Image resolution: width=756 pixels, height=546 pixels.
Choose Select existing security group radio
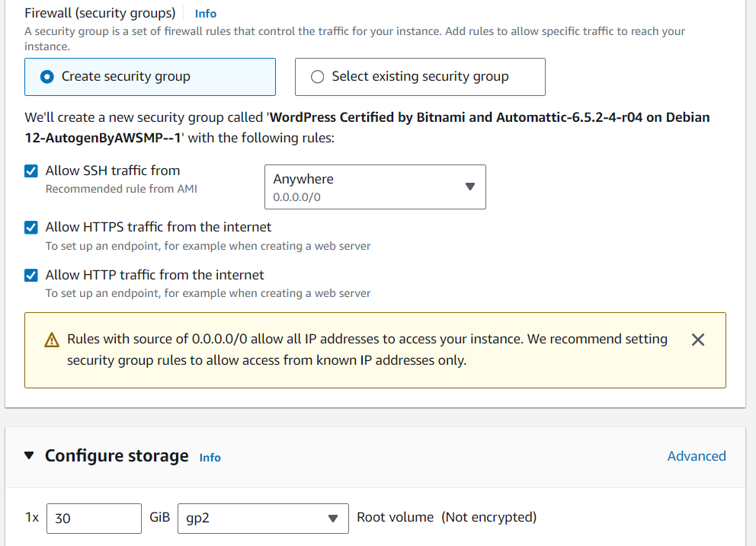tap(318, 77)
